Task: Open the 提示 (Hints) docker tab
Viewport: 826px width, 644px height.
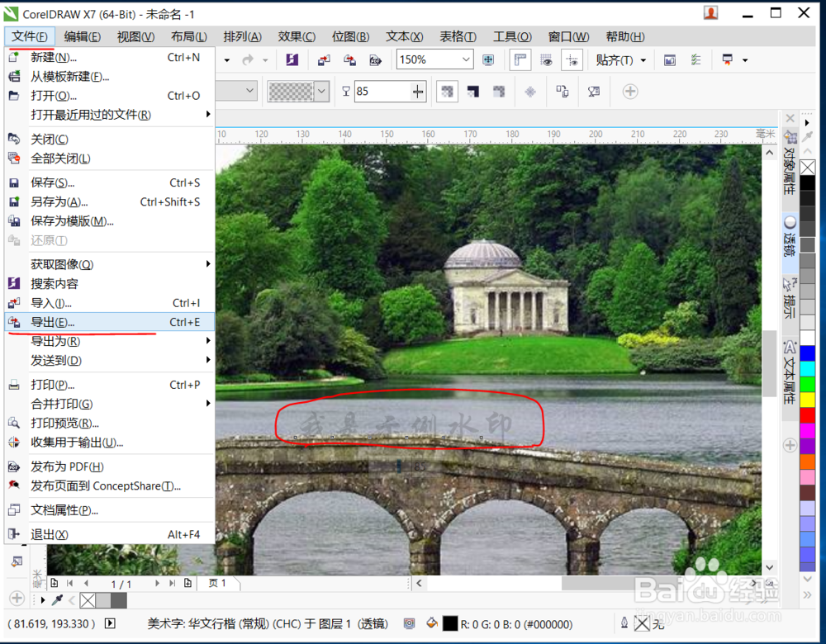Action: click(789, 299)
